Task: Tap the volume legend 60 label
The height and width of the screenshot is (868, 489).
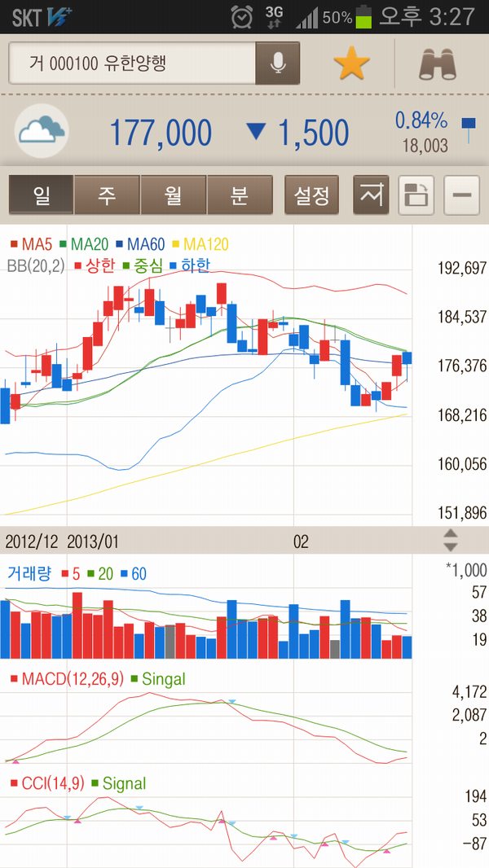Action: coord(134,574)
